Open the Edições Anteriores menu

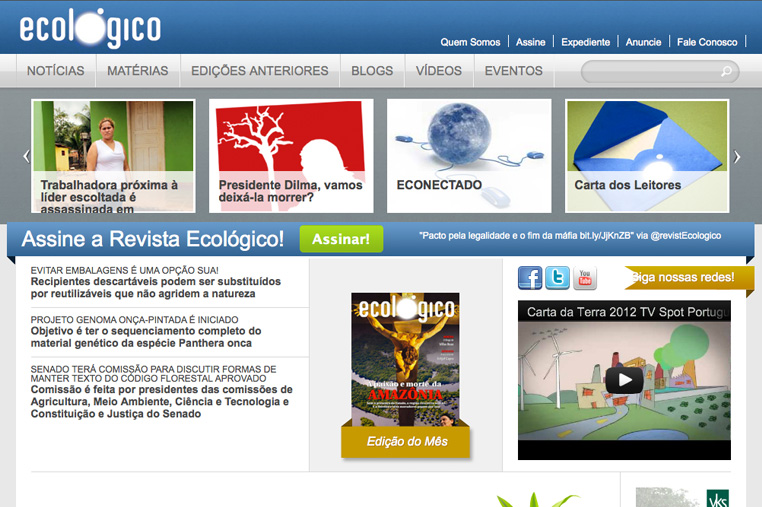coord(260,71)
